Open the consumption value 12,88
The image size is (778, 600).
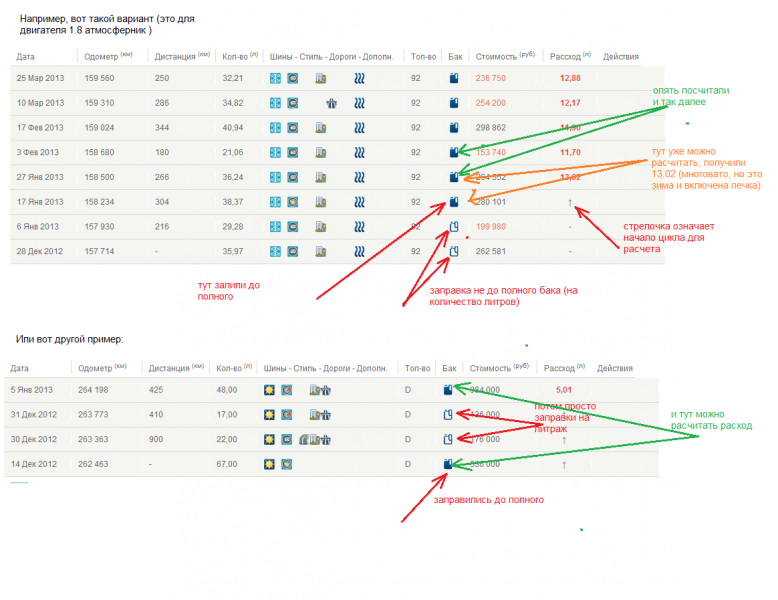point(570,78)
